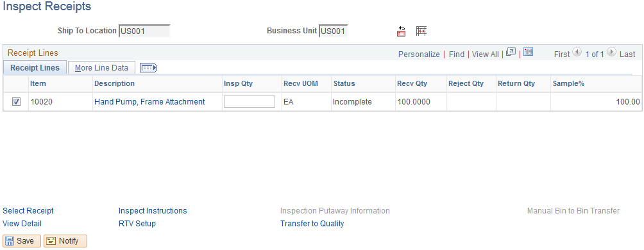Download receipt lines to spreadsheet icon
The image size is (644, 250).
pyautogui.click(x=529, y=52)
